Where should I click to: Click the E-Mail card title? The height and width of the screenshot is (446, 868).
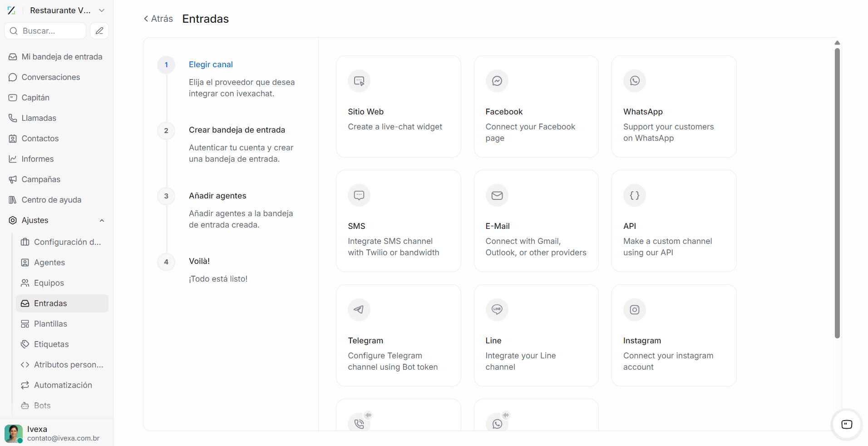click(x=498, y=226)
